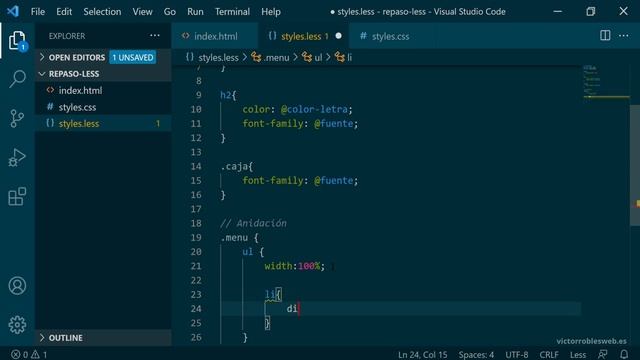Open the View menu
Image resolution: width=640 pixels, height=360 pixels.
coord(142,11)
